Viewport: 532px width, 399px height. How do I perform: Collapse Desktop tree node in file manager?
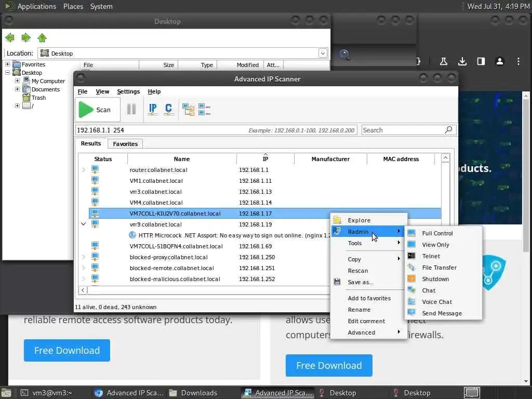pyautogui.click(x=7, y=72)
